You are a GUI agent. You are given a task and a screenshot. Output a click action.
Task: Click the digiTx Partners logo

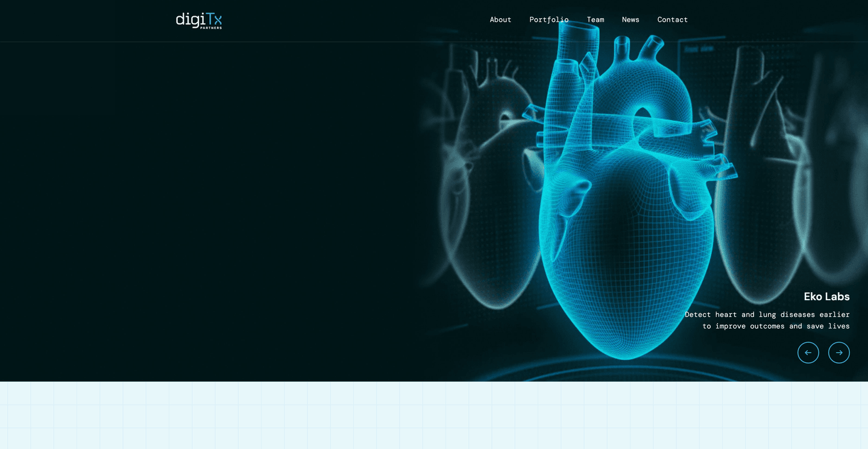click(x=199, y=20)
